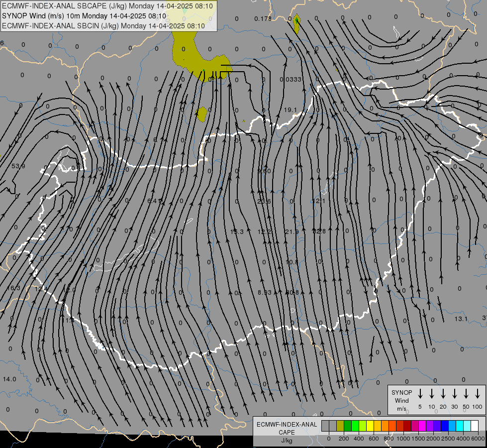Pick the lime swatch right of 400

pyautogui.click(x=363, y=426)
